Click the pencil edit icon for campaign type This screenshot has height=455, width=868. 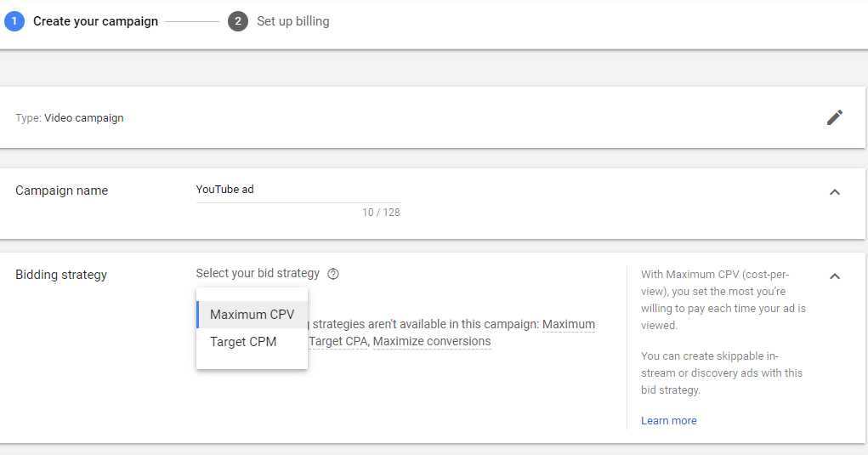click(835, 117)
